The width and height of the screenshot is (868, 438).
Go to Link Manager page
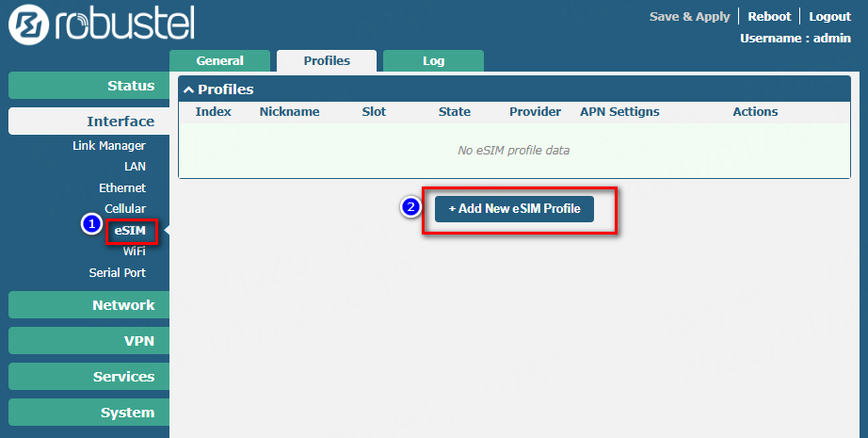[109, 146]
